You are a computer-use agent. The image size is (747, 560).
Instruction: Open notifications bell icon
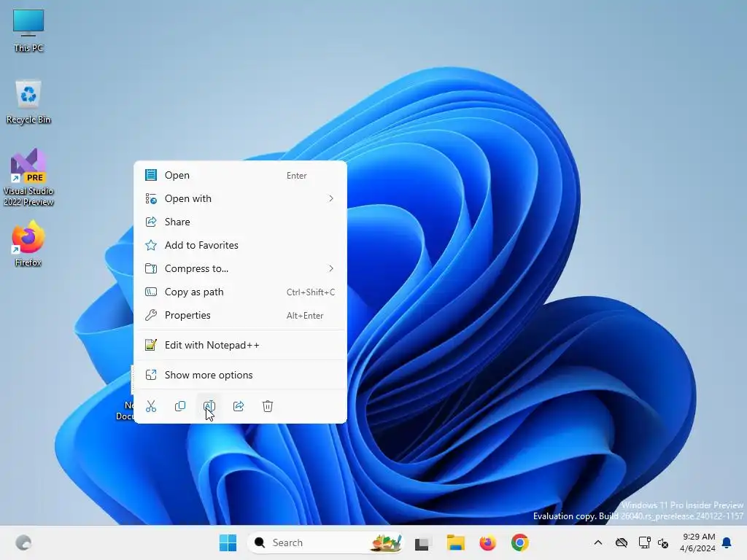coord(727,542)
